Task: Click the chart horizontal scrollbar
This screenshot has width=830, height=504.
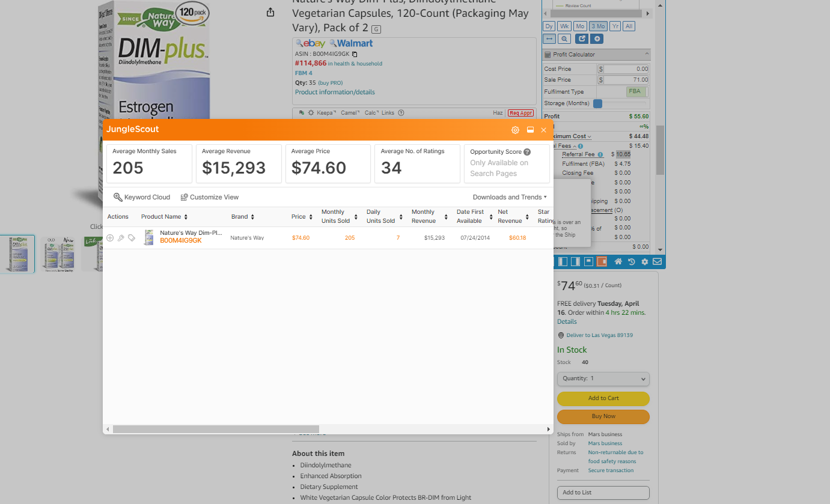Action: (597, 13)
